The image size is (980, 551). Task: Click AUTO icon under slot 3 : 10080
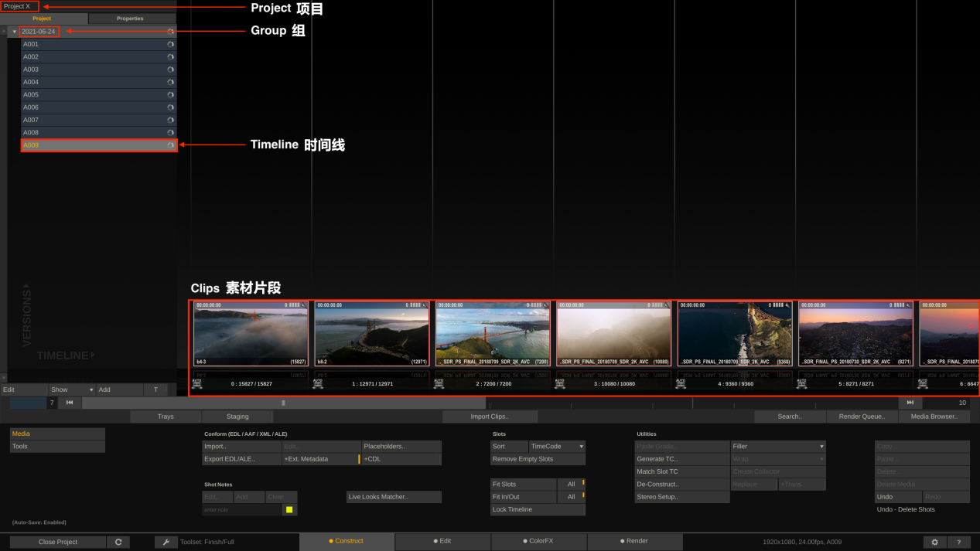pos(560,383)
